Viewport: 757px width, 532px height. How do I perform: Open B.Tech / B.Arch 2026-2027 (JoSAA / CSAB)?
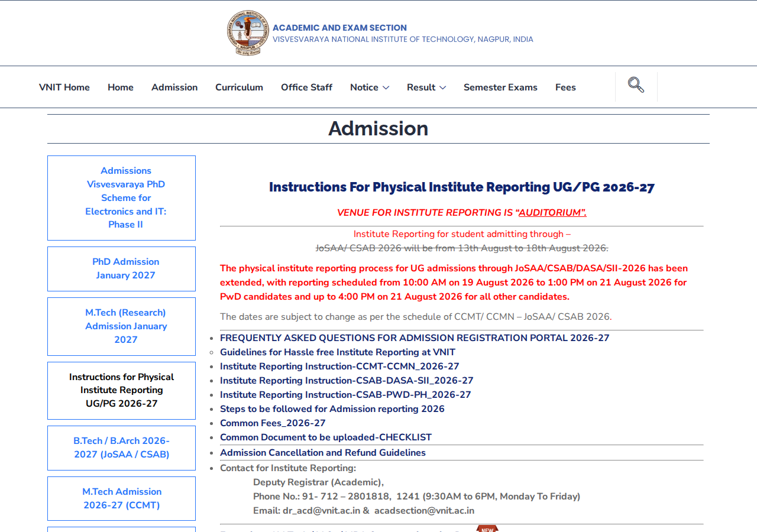click(x=121, y=448)
